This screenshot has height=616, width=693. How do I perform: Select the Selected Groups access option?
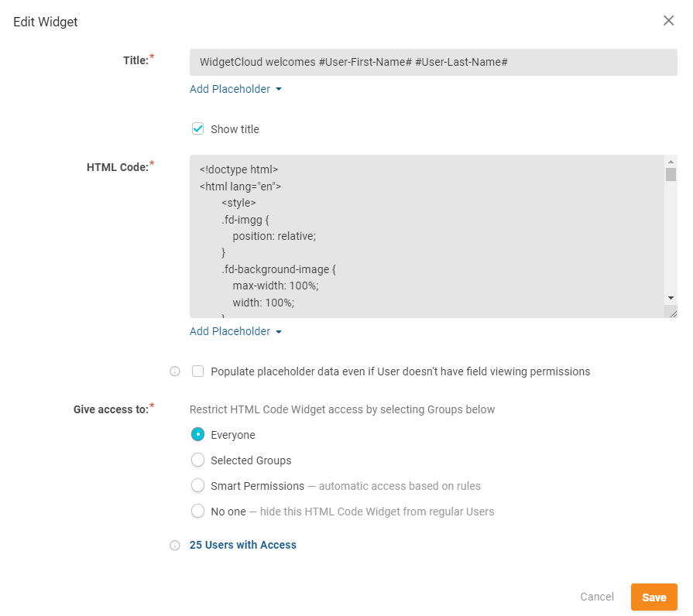[x=197, y=460]
